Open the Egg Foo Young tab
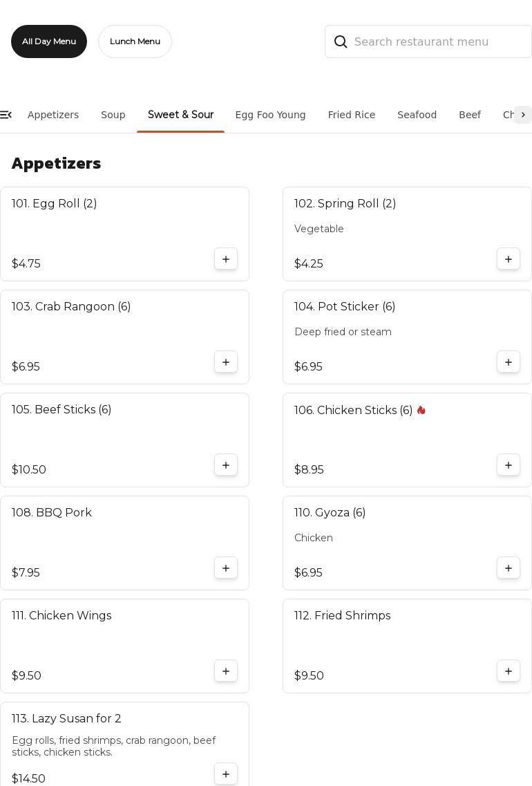The height and width of the screenshot is (786, 532). [x=270, y=115]
